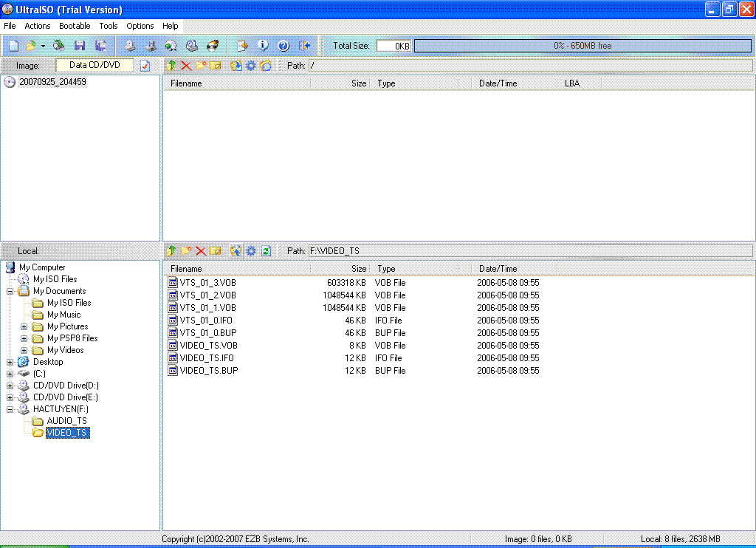
Task: Click the Open file folder icon
Action: click(x=30, y=45)
